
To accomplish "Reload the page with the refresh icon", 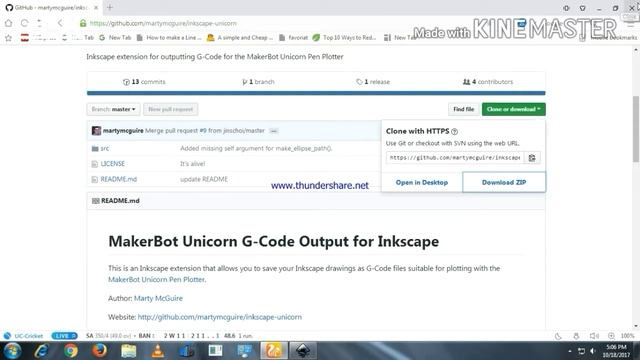I will click(24, 23).
